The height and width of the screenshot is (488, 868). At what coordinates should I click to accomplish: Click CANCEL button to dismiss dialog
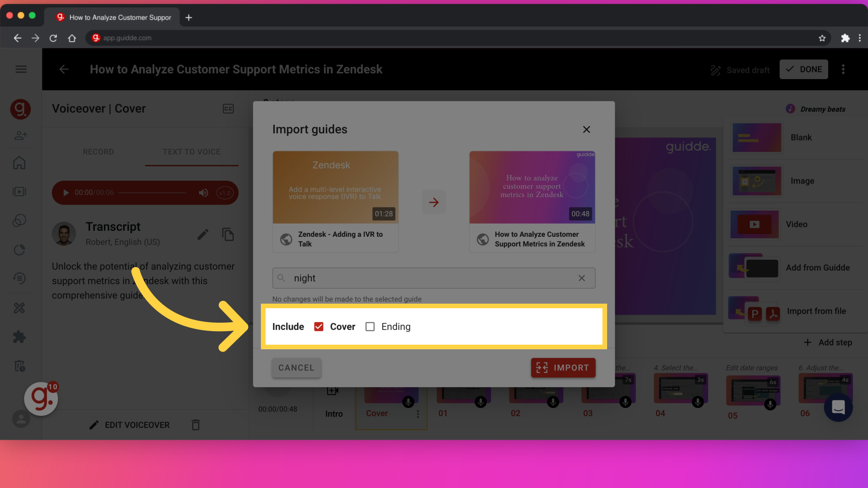click(296, 367)
